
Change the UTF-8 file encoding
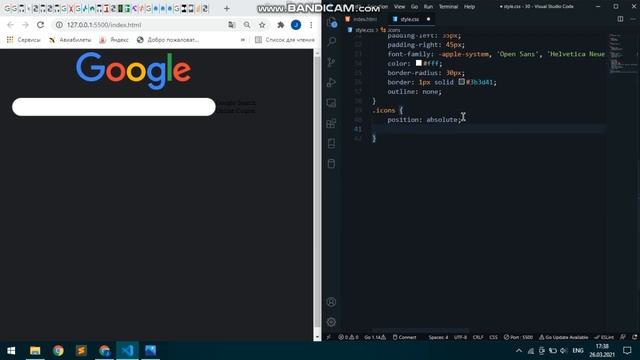click(x=460, y=337)
